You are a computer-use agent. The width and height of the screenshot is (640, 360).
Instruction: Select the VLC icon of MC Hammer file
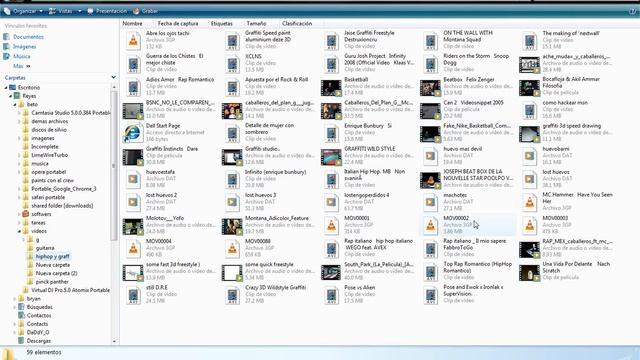coord(530,202)
